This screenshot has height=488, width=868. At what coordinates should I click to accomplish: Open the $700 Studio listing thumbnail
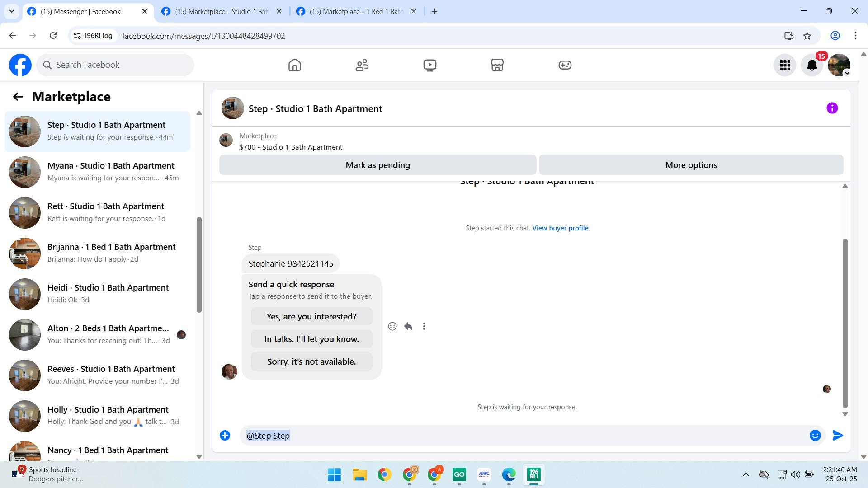pyautogui.click(x=226, y=141)
